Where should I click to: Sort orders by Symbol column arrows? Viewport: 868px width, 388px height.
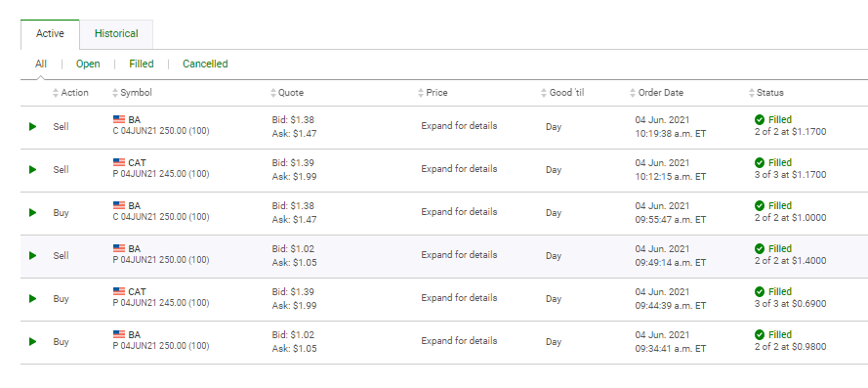(115, 93)
